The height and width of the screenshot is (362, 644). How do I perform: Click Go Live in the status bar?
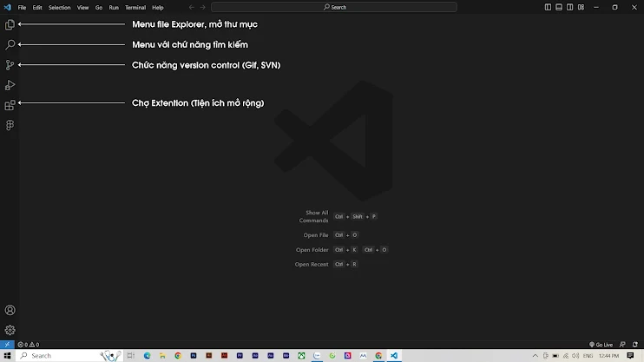pyautogui.click(x=601, y=345)
